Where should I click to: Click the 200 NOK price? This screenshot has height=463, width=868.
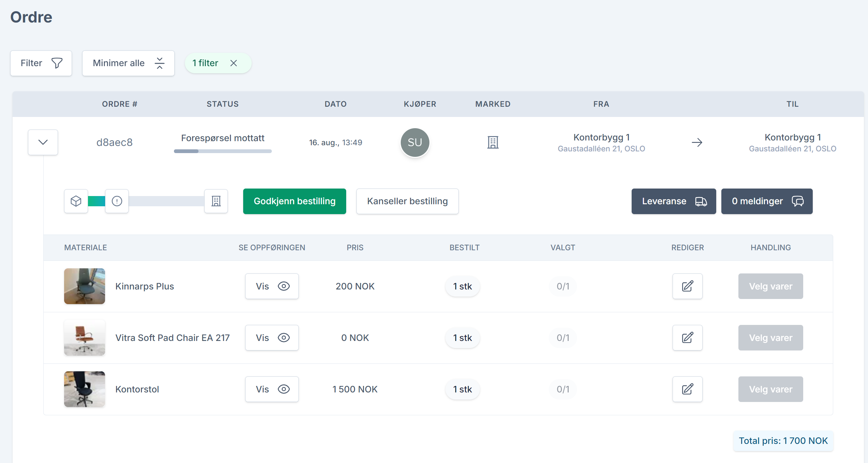tap(355, 286)
